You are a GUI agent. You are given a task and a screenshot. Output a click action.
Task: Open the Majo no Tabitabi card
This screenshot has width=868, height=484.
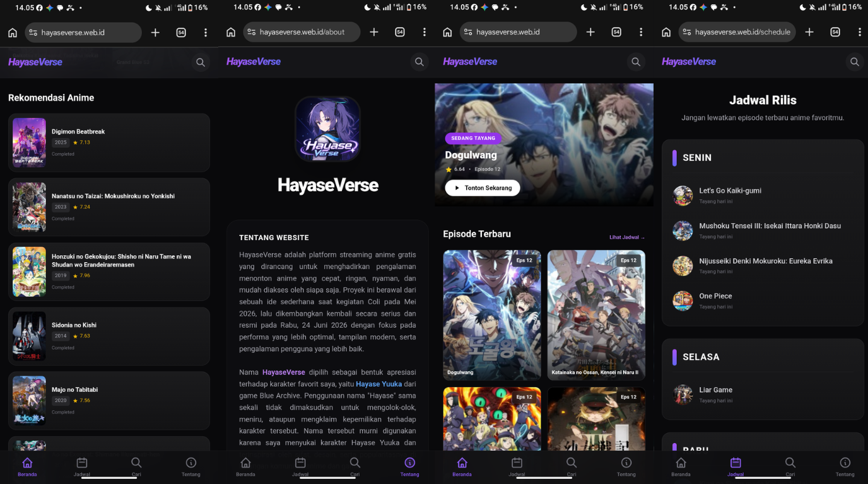109,401
